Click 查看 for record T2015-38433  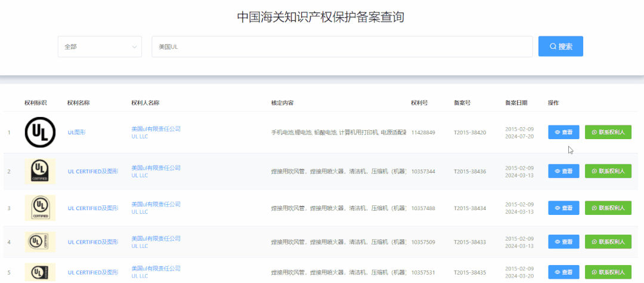(563, 241)
